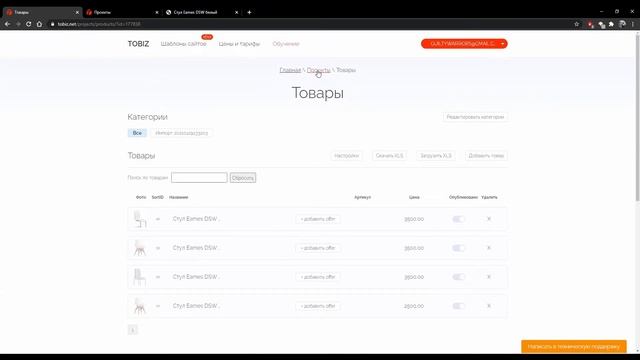Click the browser address bar URL

[x=99, y=24]
